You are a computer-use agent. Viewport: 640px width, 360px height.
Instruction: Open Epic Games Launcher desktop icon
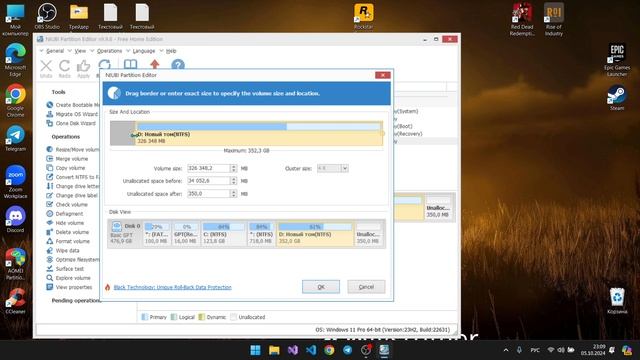tap(617, 60)
